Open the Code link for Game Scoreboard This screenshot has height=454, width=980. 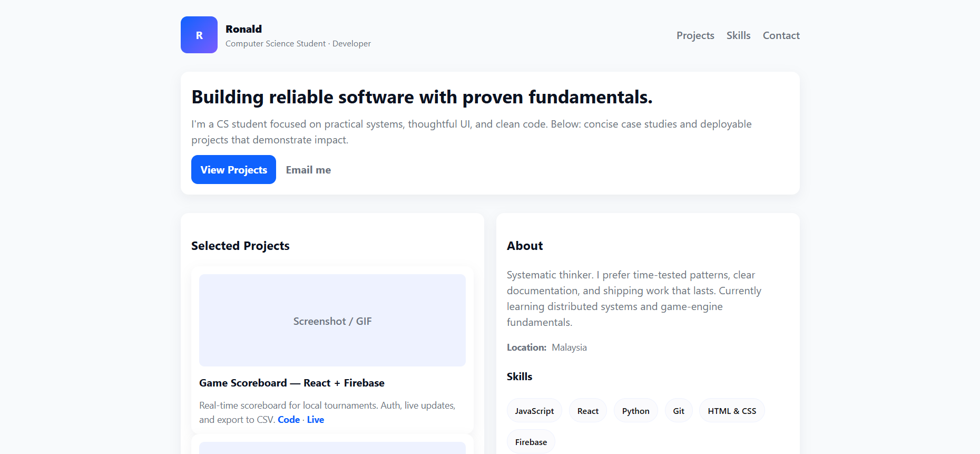[289, 420]
